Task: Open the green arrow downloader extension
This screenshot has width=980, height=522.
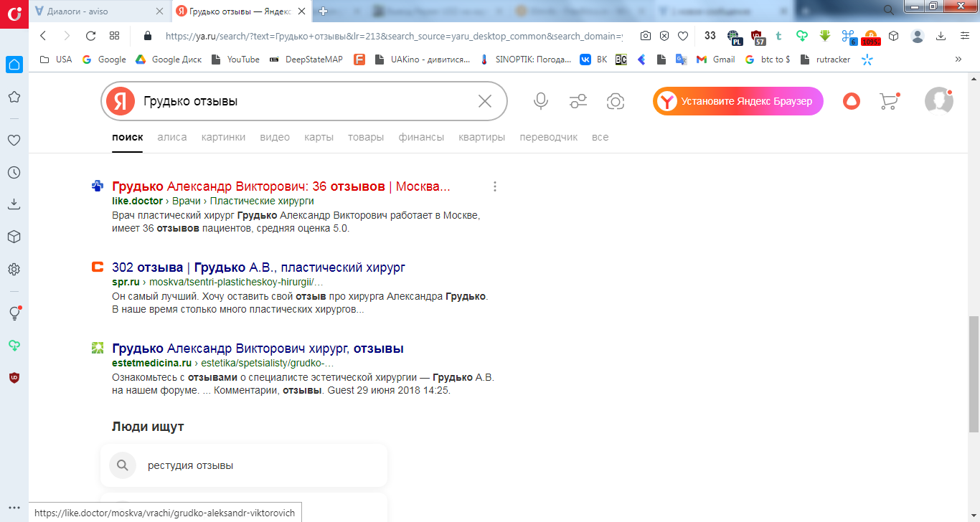Action: pyautogui.click(x=825, y=36)
